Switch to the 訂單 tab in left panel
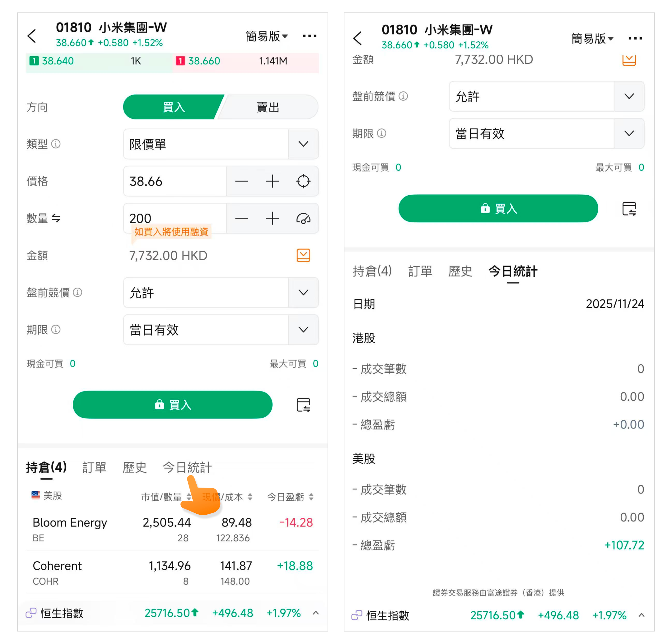Screen dimensions: 672x644 tap(94, 467)
